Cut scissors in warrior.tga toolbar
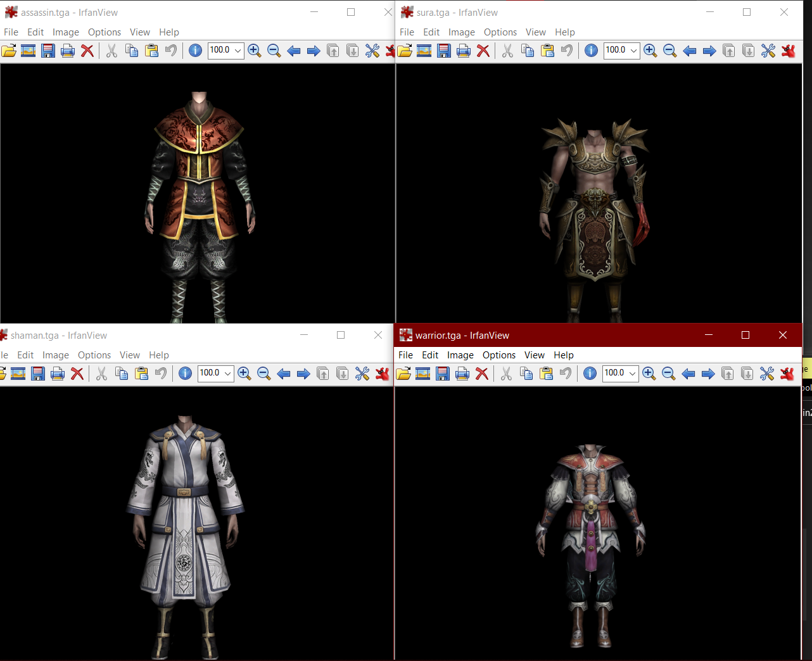 pyautogui.click(x=506, y=374)
